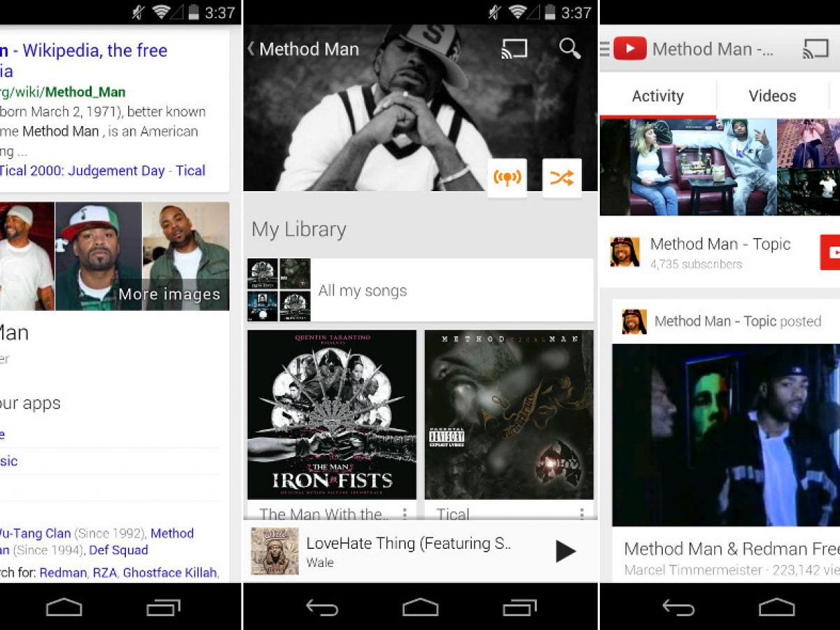Open the RZA related search link
The image size is (840, 630).
[x=105, y=572]
